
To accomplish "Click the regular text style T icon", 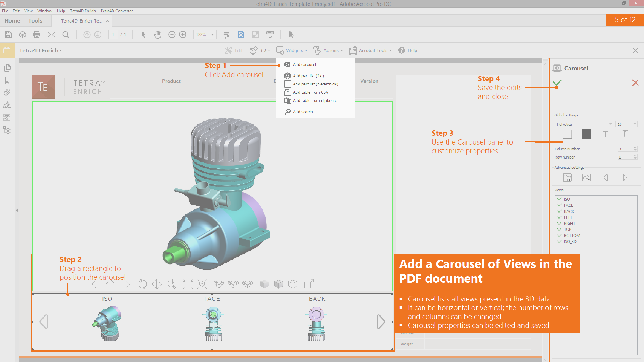I will (x=605, y=134).
